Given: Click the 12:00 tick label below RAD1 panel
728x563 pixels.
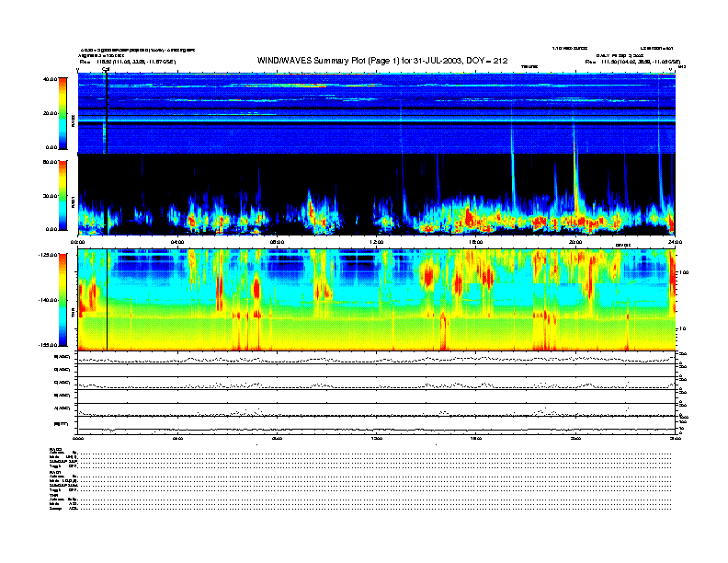Looking at the screenshot, I should 377,242.
